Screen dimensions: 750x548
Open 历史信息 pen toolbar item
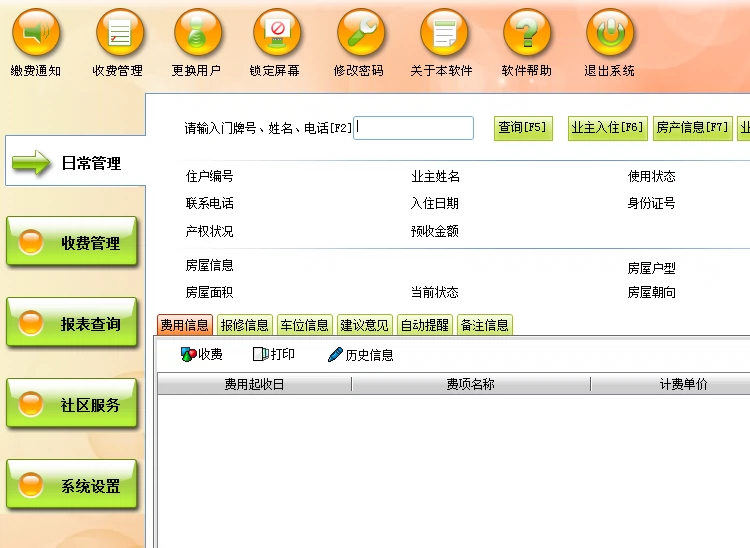point(360,355)
